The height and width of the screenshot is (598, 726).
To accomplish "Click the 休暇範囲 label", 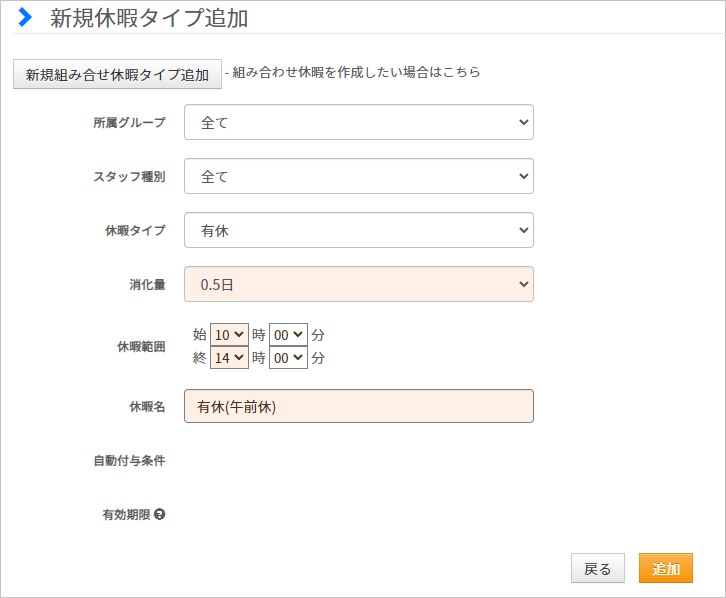I will pyautogui.click(x=141, y=347).
